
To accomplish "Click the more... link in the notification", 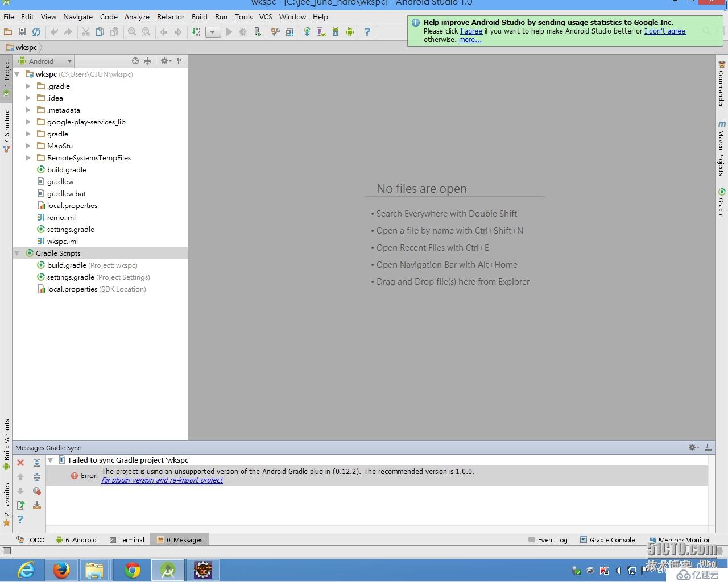I will (x=470, y=40).
